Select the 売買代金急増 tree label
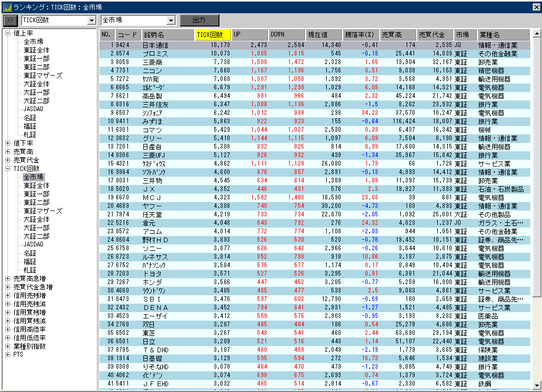The height and width of the screenshot is (392, 542). pyautogui.click(x=33, y=287)
